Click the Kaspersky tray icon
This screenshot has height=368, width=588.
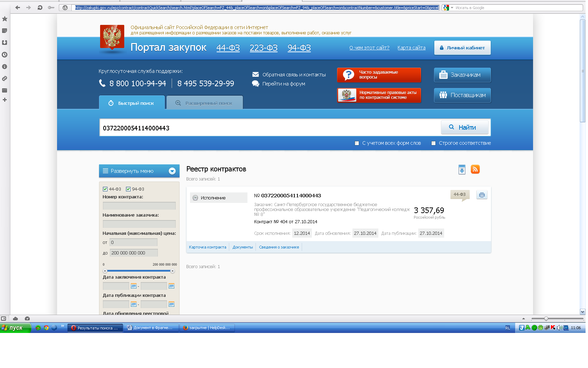(x=553, y=328)
